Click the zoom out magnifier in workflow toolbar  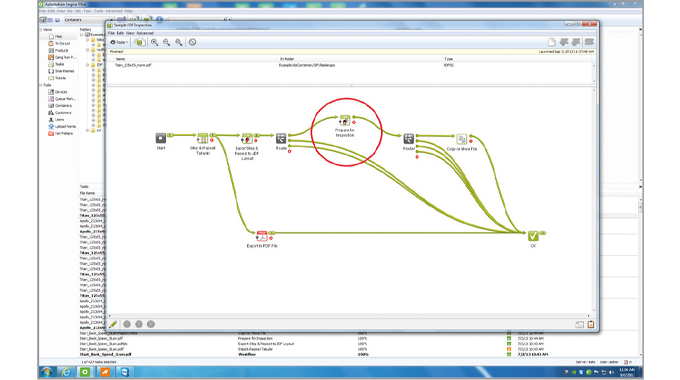click(167, 42)
